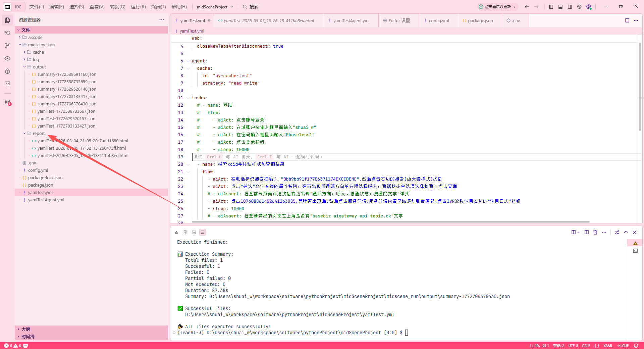Toggle the bottom panel visibility

click(560, 7)
